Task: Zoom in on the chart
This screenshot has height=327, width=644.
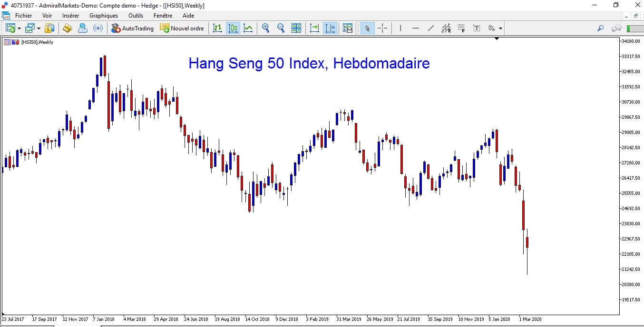Action: 265,28
